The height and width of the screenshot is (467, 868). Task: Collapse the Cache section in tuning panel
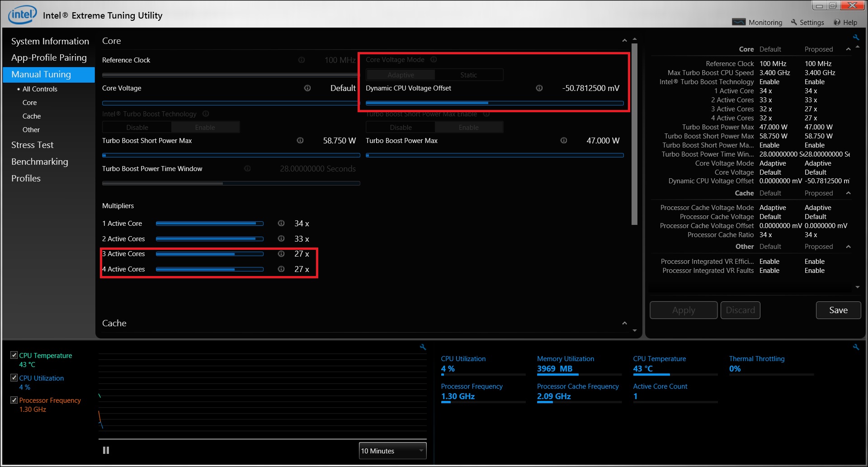click(624, 323)
